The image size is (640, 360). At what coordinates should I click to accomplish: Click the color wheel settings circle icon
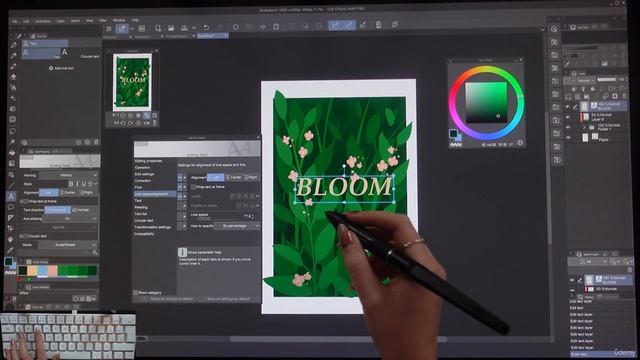(520, 142)
